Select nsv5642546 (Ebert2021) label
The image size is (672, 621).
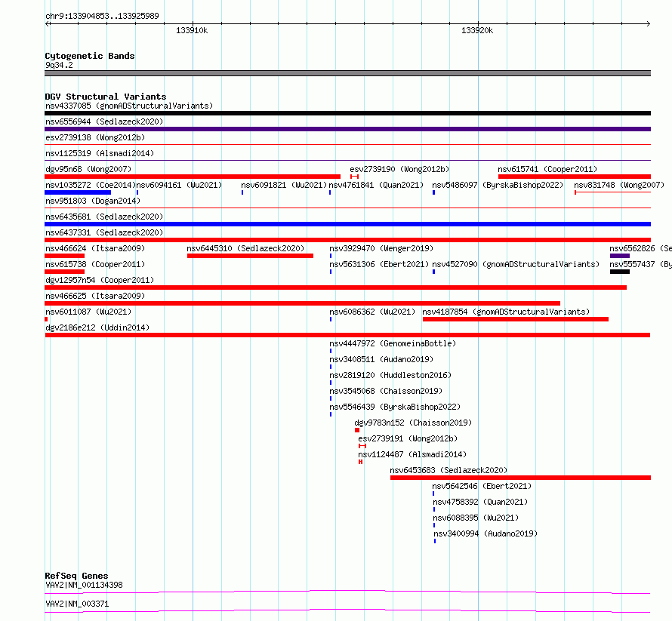(x=482, y=486)
